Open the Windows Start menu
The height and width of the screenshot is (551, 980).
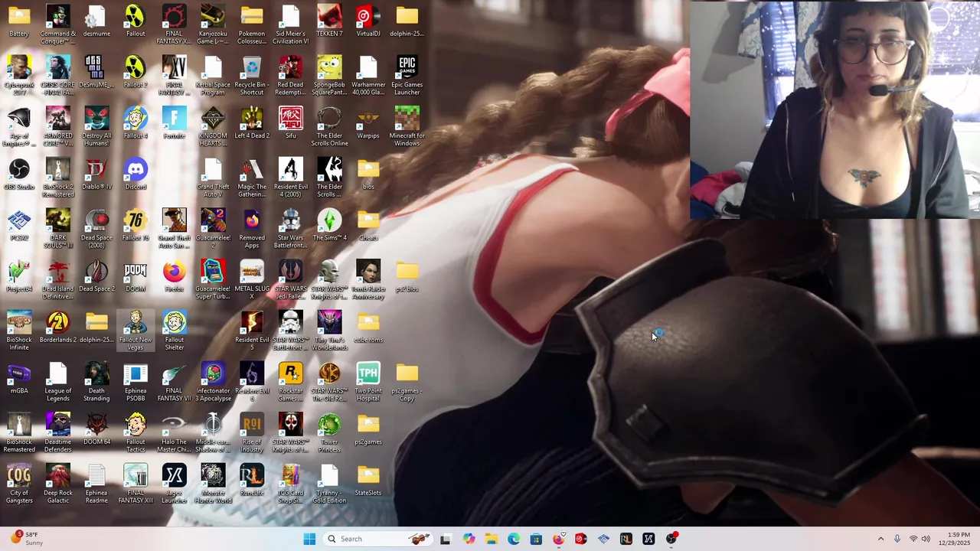(x=309, y=539)
